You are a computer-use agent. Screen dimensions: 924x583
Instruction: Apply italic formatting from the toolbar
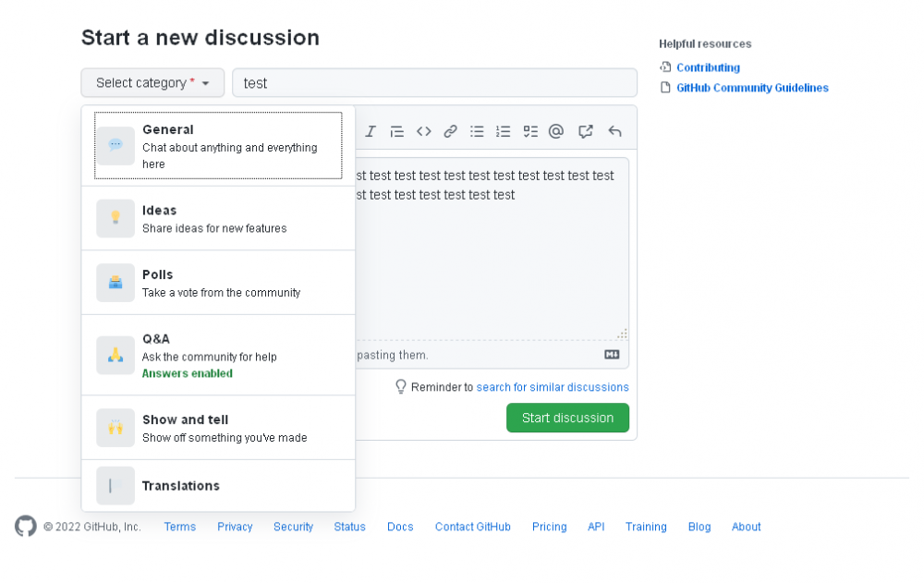[x=371, y=131]
